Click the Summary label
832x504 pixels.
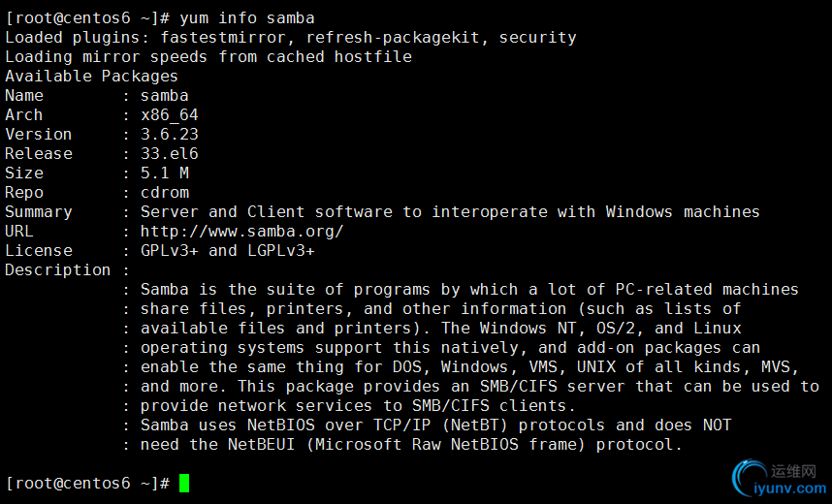pyautogui.click(x=39, y=212)
